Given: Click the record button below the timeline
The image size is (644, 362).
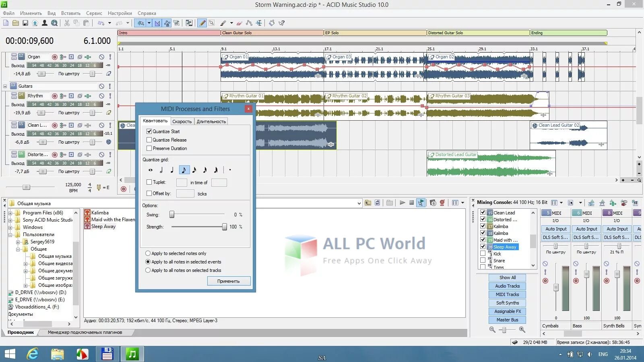Looking at the screenshot, I should coord(124,189).
